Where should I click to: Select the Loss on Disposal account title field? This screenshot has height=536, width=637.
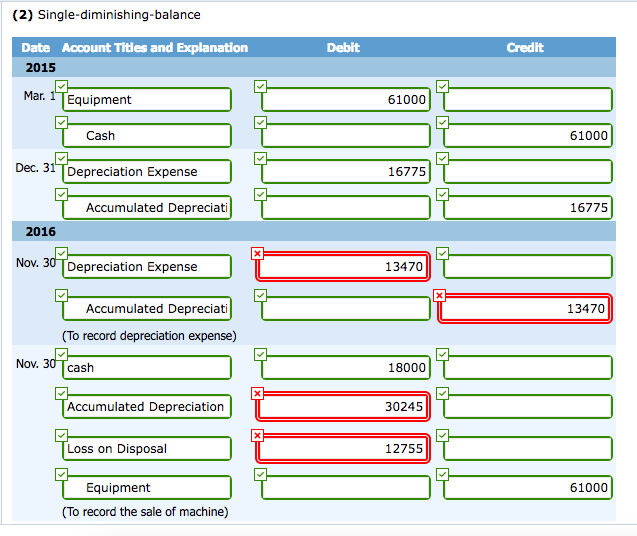[146, 449]
